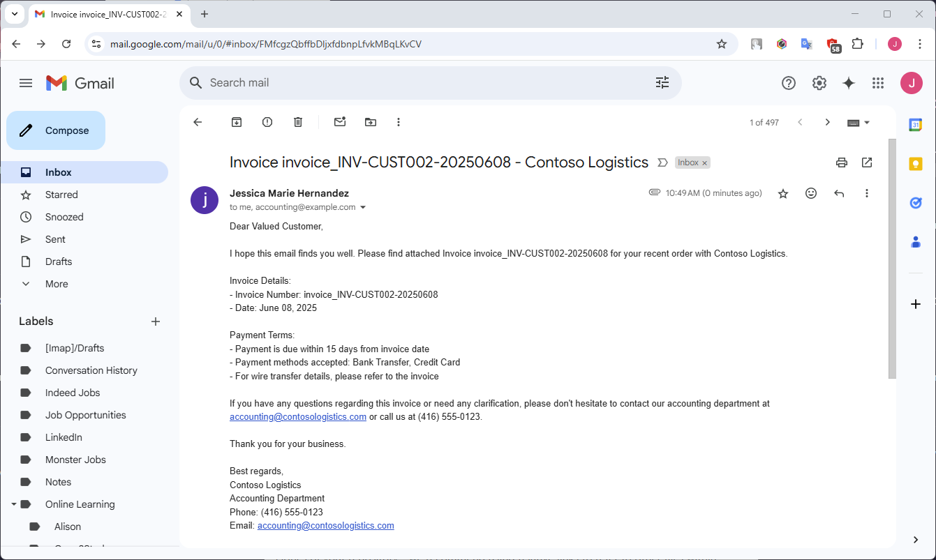
Task: Archive this invoice email
Action: point(237,122)
